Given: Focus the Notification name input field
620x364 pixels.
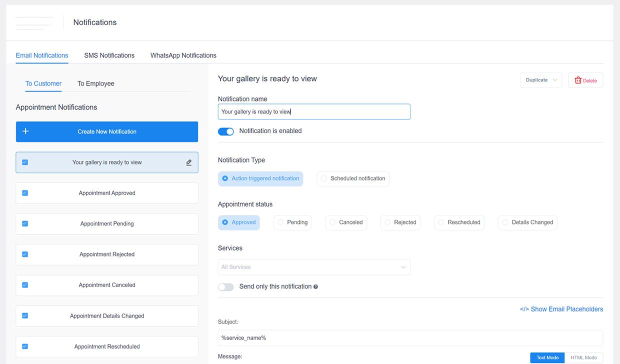Looking at the screenshot, I should pos(314,111).
